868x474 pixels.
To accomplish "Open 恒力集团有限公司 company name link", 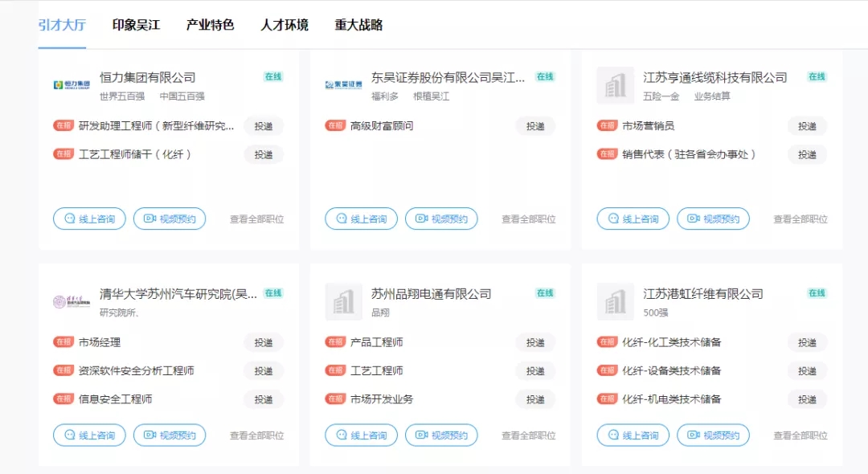I will (148, 77).
